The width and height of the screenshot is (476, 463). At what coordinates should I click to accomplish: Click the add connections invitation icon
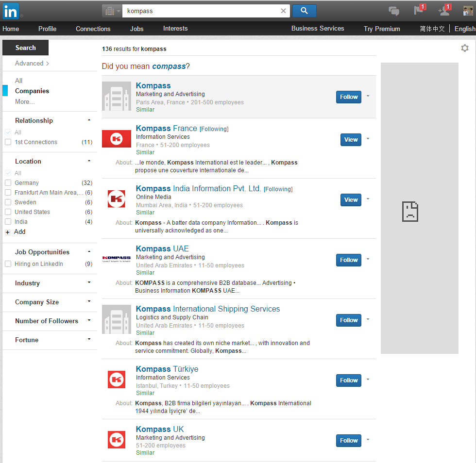pos(444,11)
